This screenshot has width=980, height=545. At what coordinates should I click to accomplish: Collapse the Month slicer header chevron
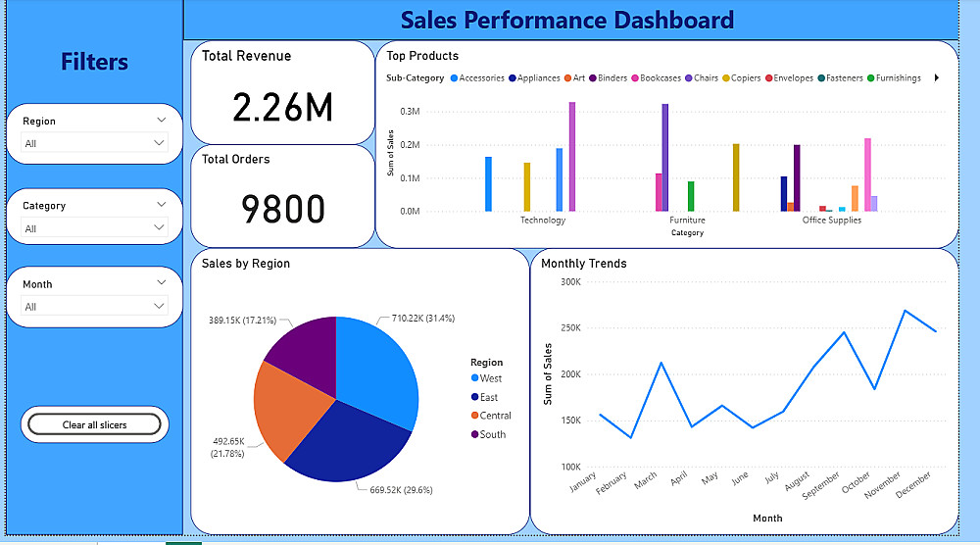point(162,282)
